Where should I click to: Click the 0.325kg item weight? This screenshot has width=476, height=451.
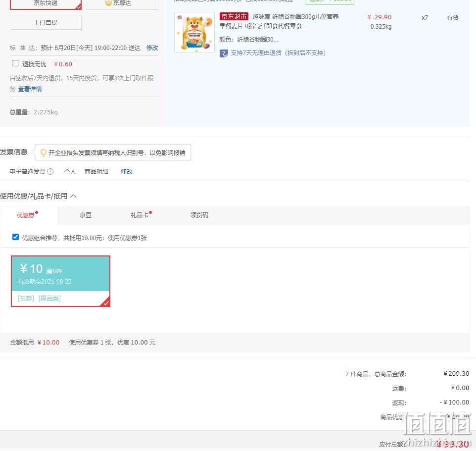pyautogui.click(x=381, y=27)
